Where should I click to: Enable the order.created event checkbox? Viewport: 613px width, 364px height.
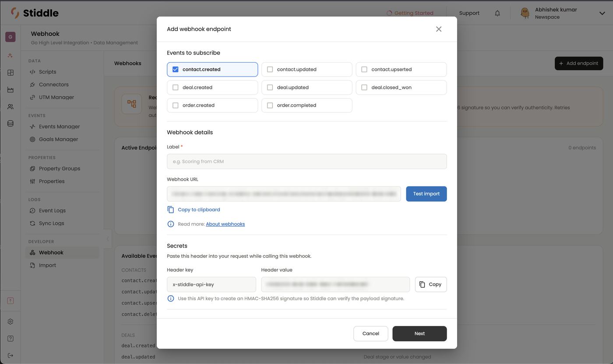click(x=176, y=105)
